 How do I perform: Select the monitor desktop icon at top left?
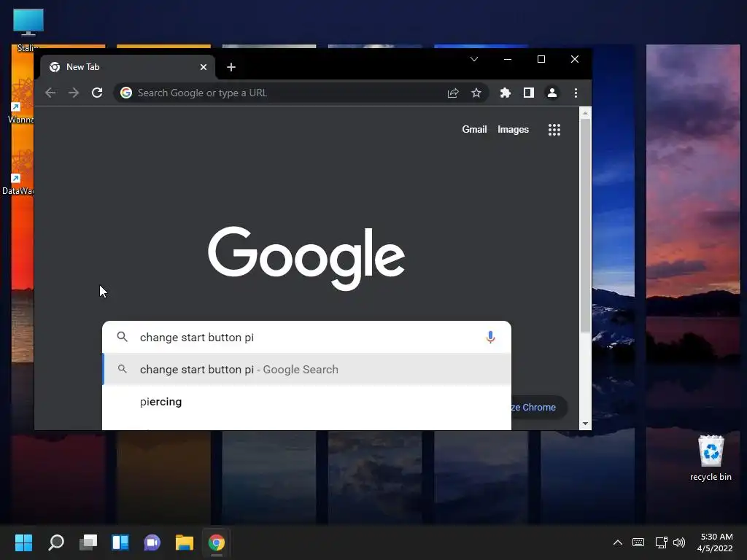coord(28,23)
